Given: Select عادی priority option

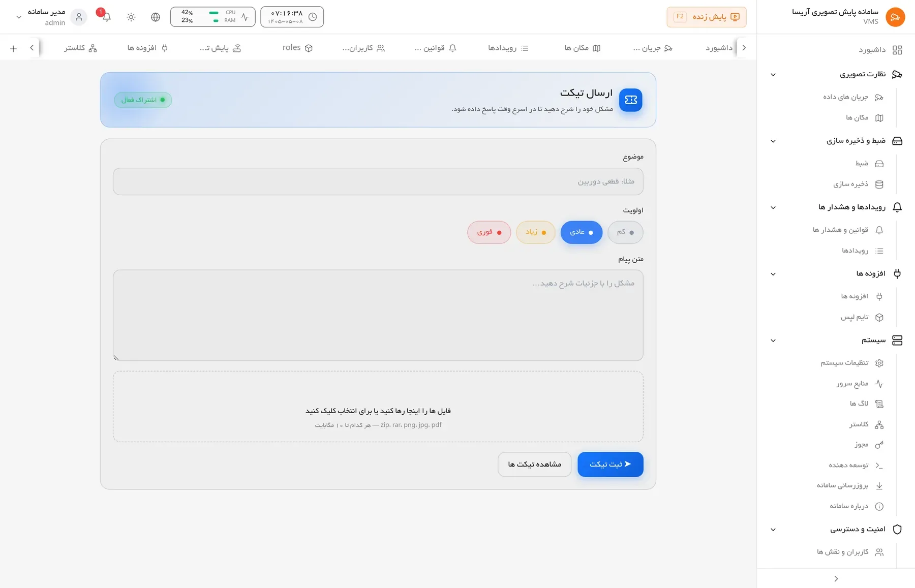Looking at the screenshot, I should tap(582, 232).
